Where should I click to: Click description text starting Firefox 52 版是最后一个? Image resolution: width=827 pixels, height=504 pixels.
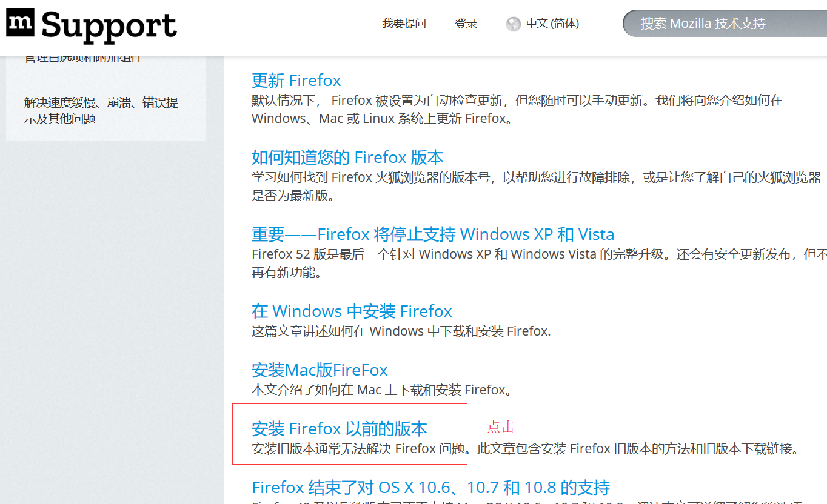539,264
